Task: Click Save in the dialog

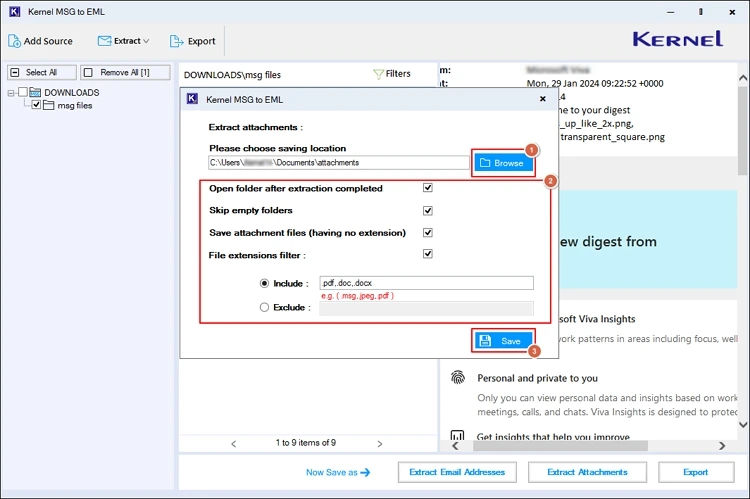Action: click(x=503, y=341)
